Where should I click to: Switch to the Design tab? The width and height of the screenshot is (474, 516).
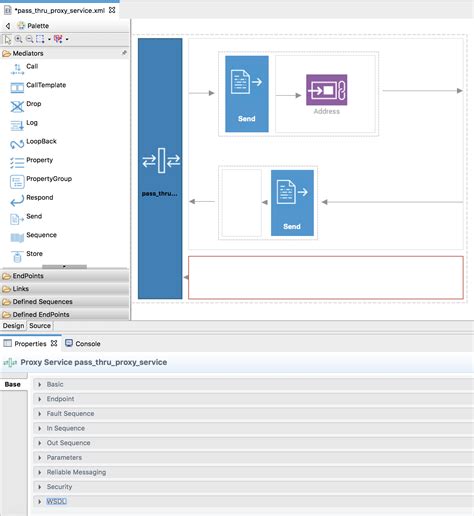tap(13, 326)
